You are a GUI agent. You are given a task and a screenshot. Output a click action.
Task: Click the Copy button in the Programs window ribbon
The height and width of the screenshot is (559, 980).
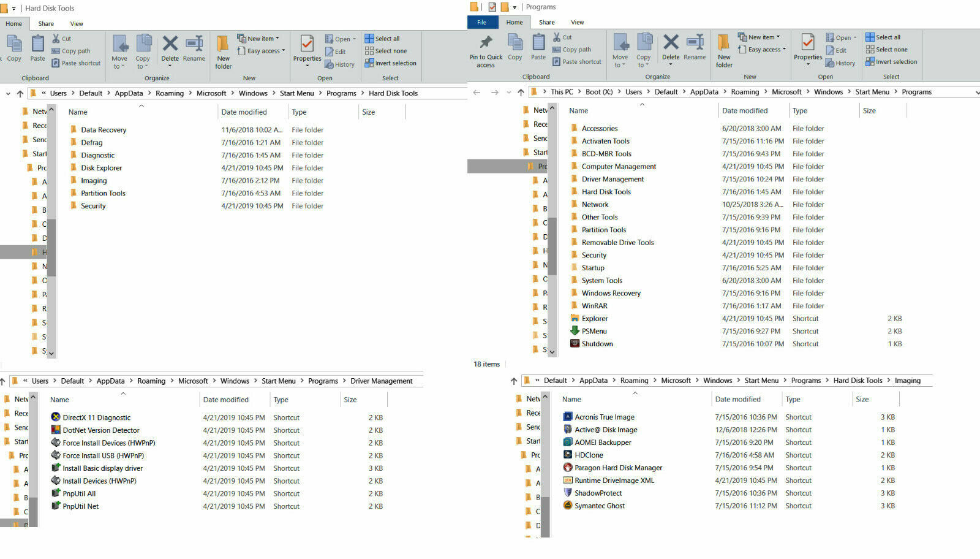pyautogui.click(x=515, y=48)
